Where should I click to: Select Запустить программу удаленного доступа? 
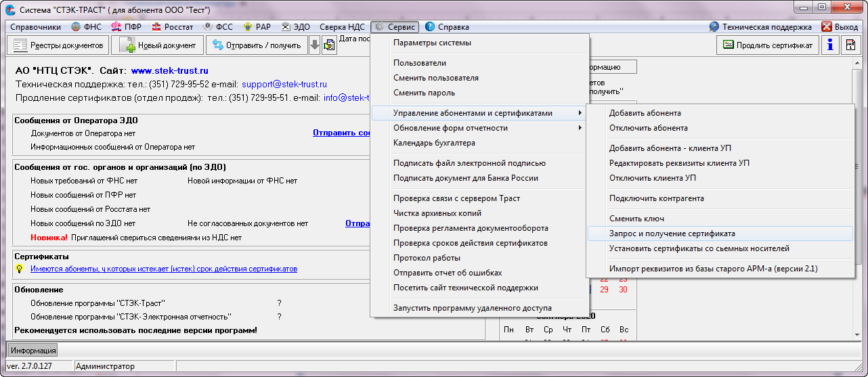(480, 308)
